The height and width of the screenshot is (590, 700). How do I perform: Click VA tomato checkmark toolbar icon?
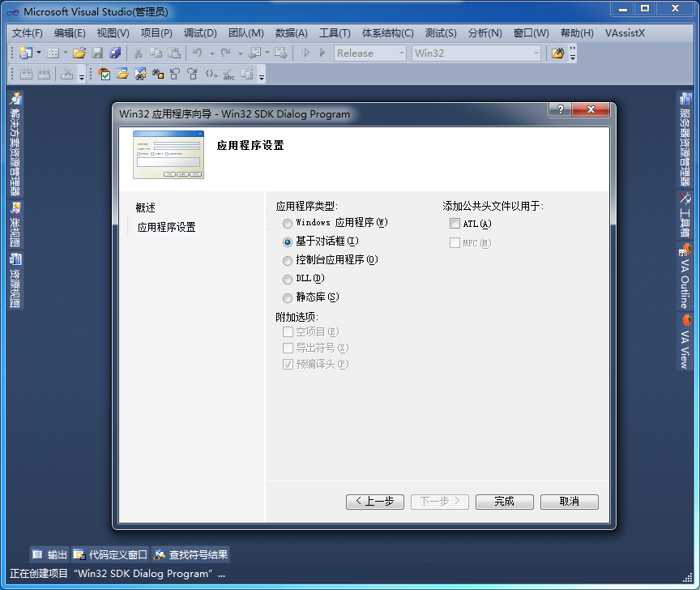click(x=104, y=74)
